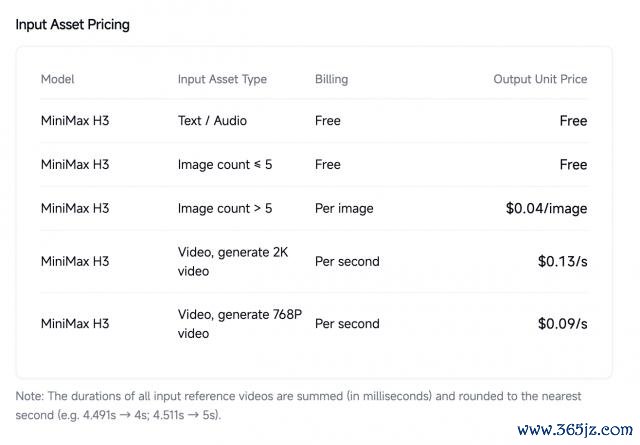The image size is (640, 445).
Task: Click Free price in Text / Audio row
Action: [x=573, y=121]
